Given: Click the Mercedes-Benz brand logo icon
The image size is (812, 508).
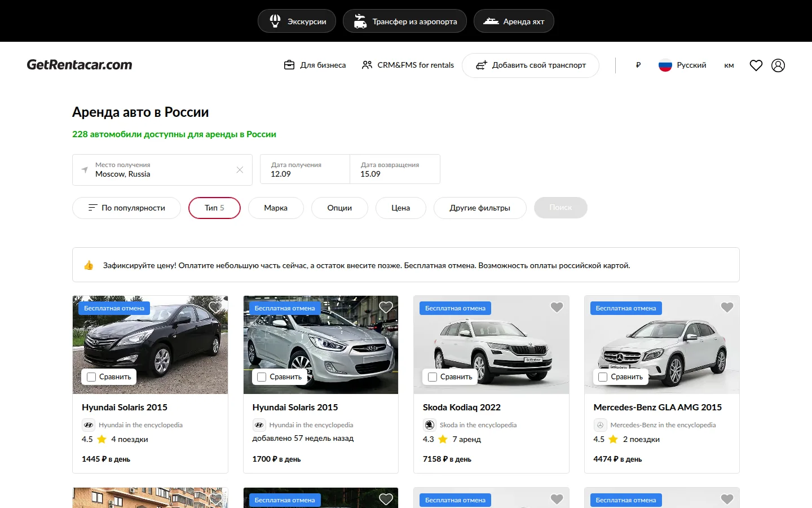Looking at the screenshot, I should click(600, 425).
